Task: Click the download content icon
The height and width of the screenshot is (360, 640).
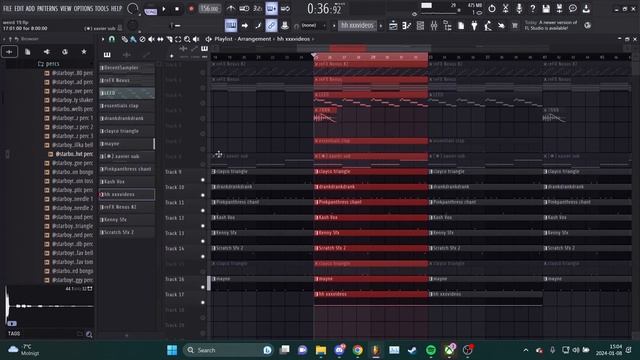Action: tap(586, 8)
